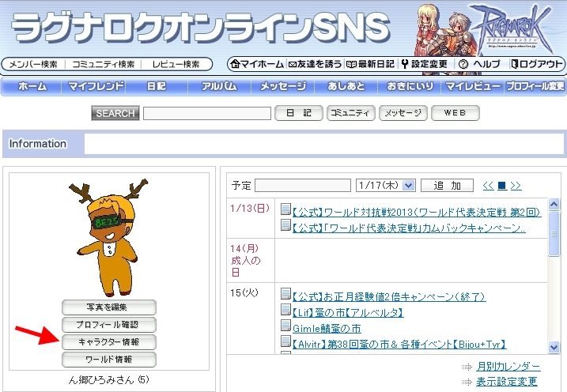The height and width of the screenshot is (392, 567).
Task: Click the question mark help icon
Action: [463, 64]
